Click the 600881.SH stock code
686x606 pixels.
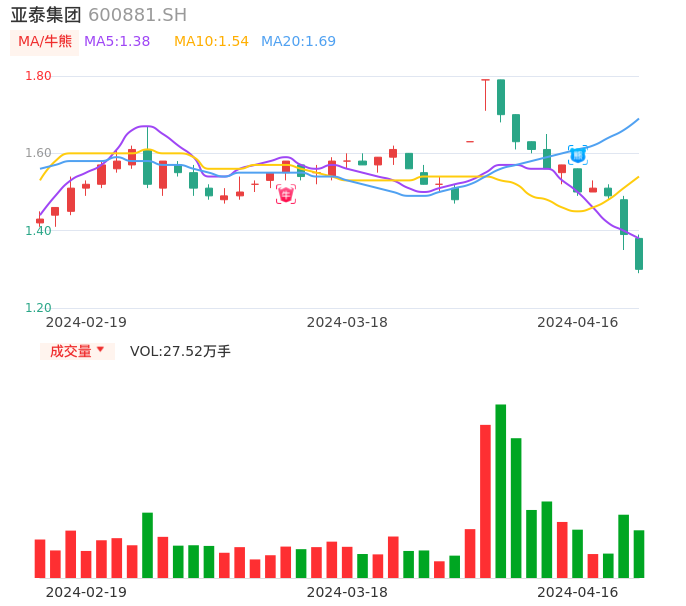pos(137,15)
